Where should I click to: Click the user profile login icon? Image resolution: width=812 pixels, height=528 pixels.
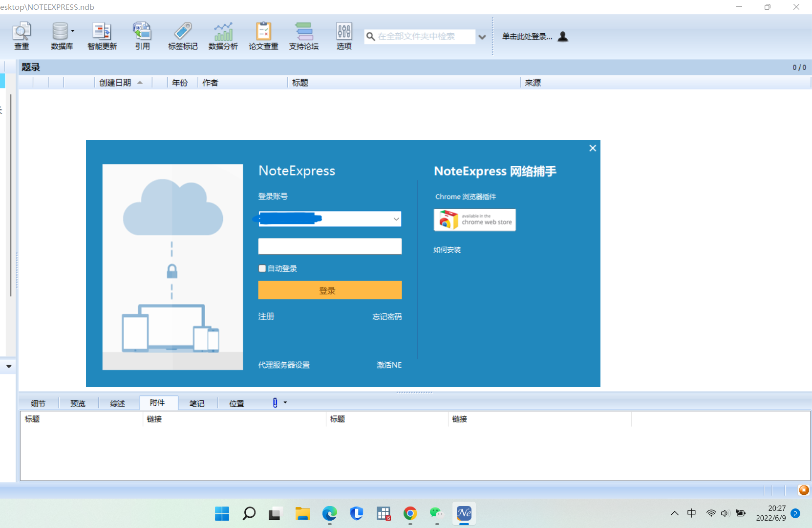pyautogui.click(x=563, y=37)
